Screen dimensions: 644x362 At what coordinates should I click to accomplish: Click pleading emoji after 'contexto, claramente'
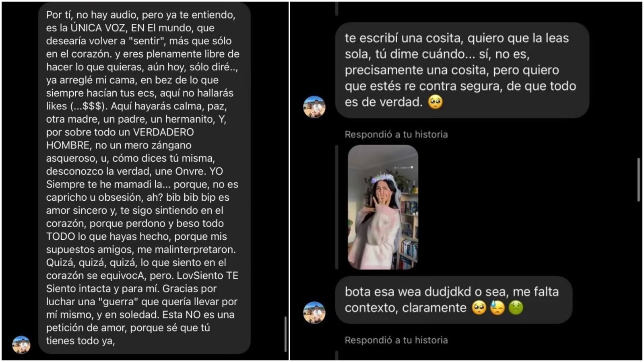click(479, 308)
